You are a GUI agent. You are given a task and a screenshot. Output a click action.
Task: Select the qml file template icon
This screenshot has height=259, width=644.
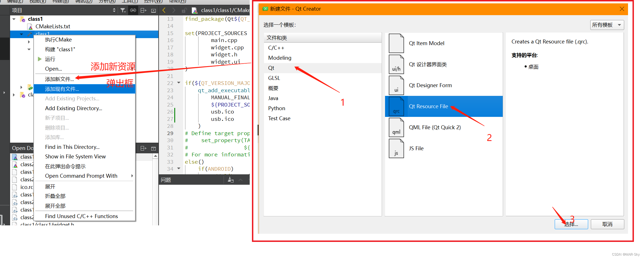pos(396,127)
